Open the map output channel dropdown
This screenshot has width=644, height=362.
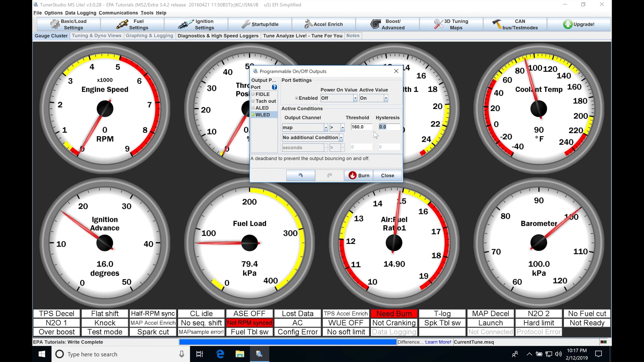click(325, 128)
